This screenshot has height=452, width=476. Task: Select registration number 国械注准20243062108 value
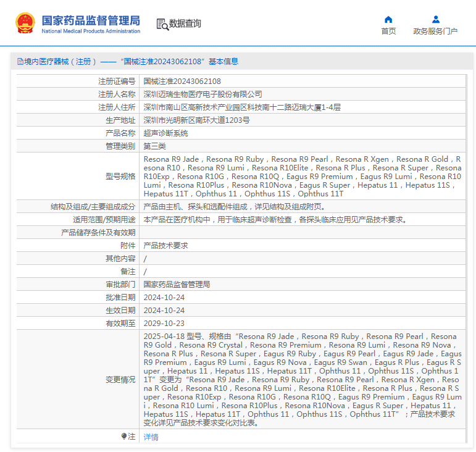[182, 82]
